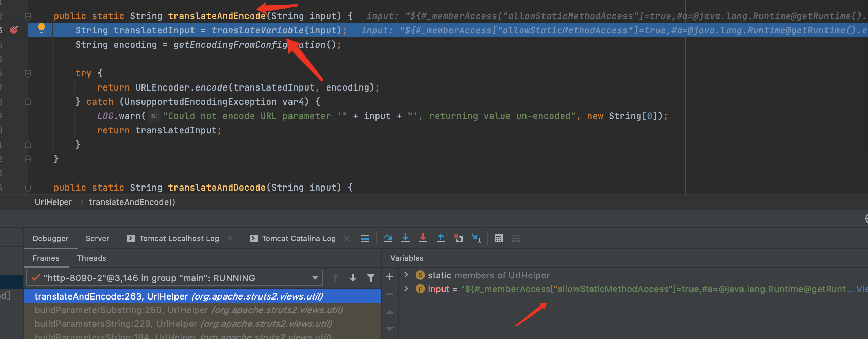Select the buildParameterSubstring:250 stack frame
868x339 pixels.
pos(202,310)
